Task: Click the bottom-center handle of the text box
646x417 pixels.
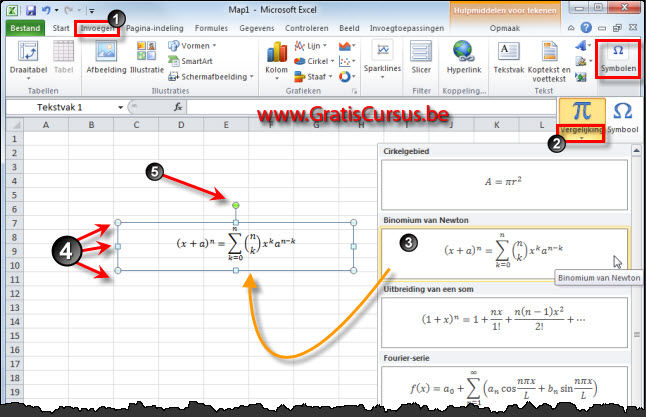Action: coord(236,270)
